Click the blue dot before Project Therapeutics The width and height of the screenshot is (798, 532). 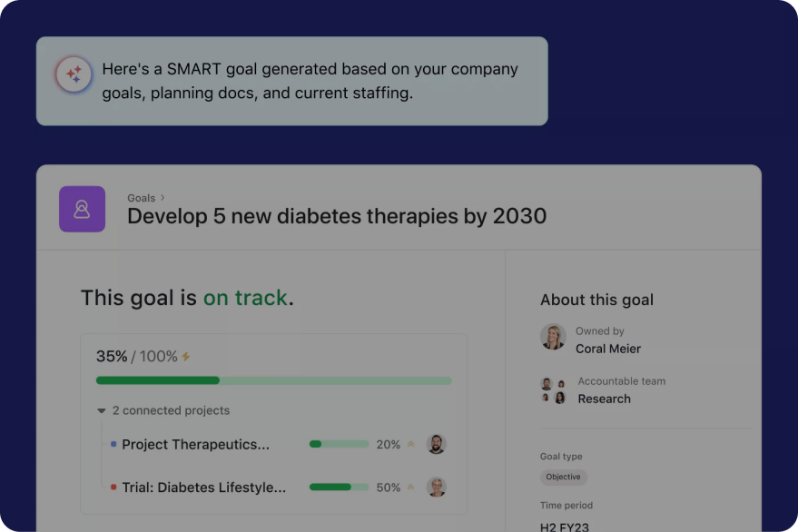pyautogui.click(x=113, y=445)
